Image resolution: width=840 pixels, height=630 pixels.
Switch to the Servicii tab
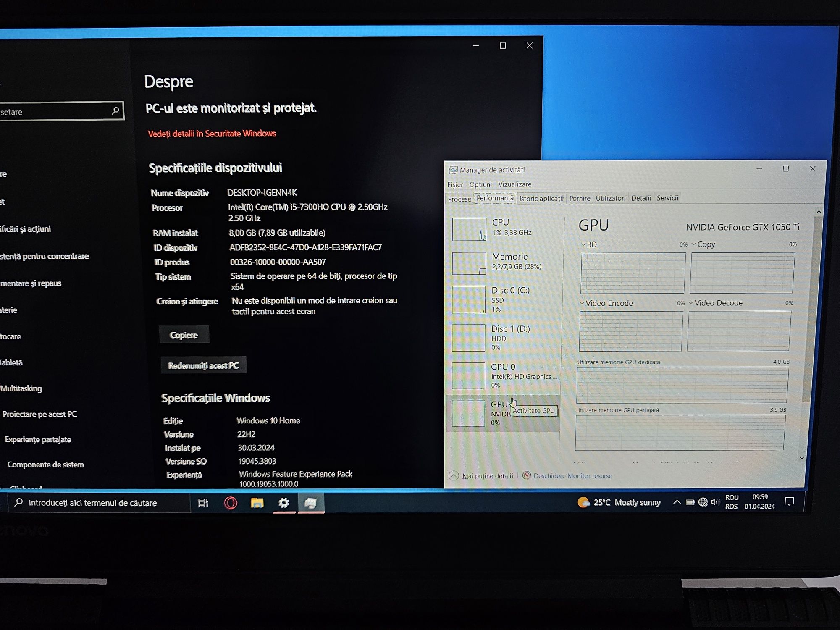click(667, 198)
